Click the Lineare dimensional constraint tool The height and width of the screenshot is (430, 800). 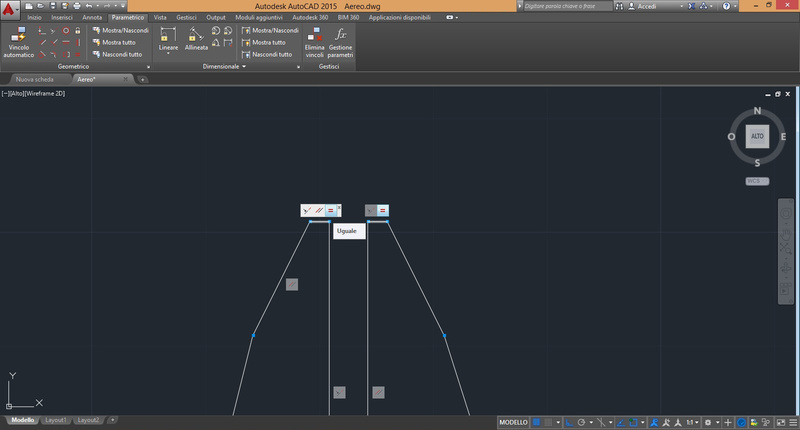pos(168,38)
